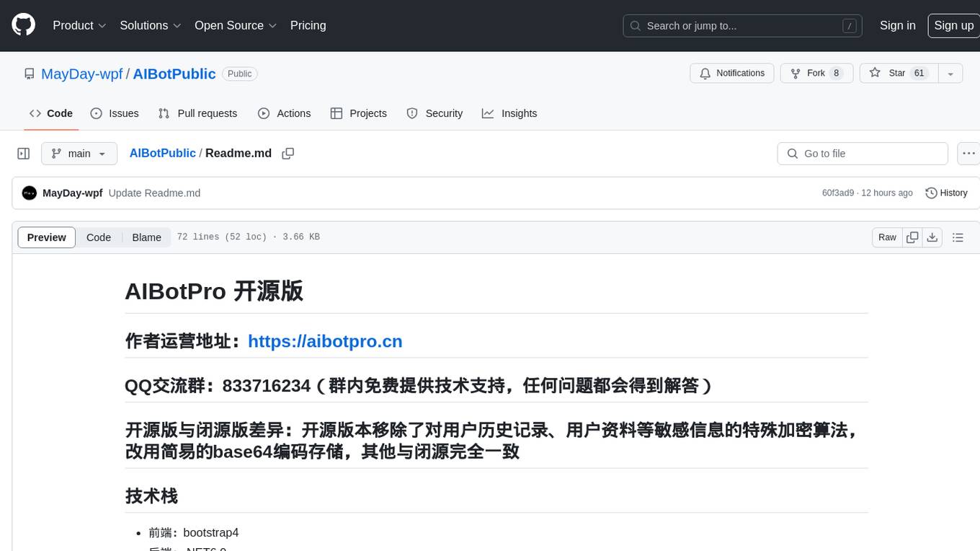Open the MayDay-wpf owner profile link
The width and height of the screenshot is (980, 551).
coord(81,74)
